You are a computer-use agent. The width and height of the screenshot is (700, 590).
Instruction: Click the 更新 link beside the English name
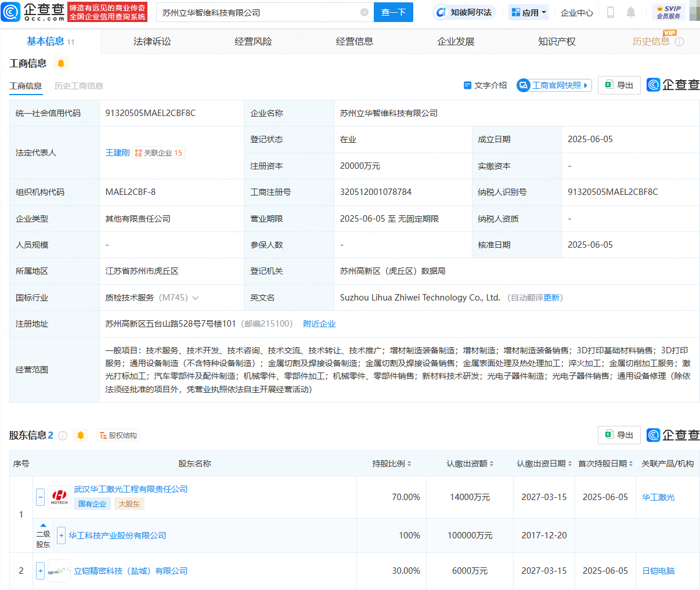pos(551,298)
